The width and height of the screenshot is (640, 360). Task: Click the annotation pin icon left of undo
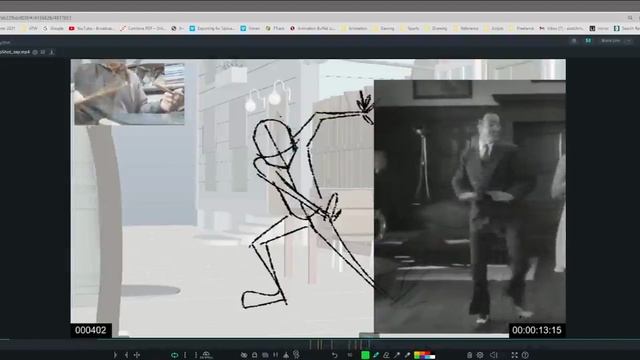point(296,355)
